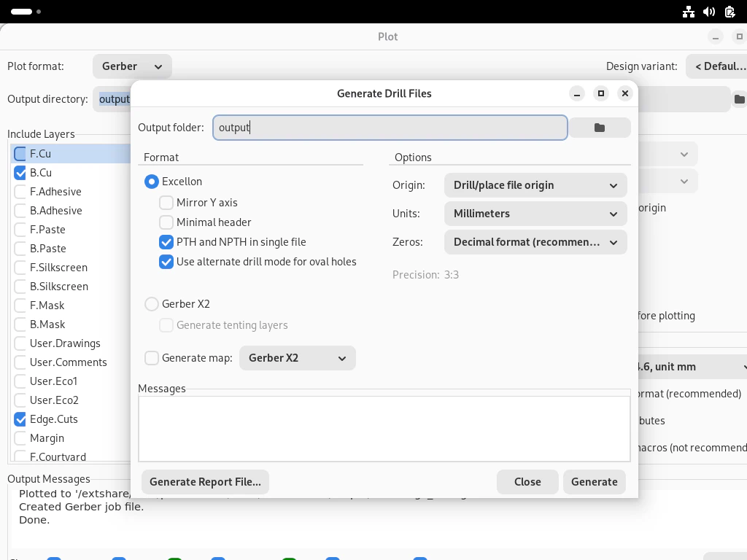Enable the Minimal header checkbox
The width and height of the screenshot is (747, 560).
point(166,222)
